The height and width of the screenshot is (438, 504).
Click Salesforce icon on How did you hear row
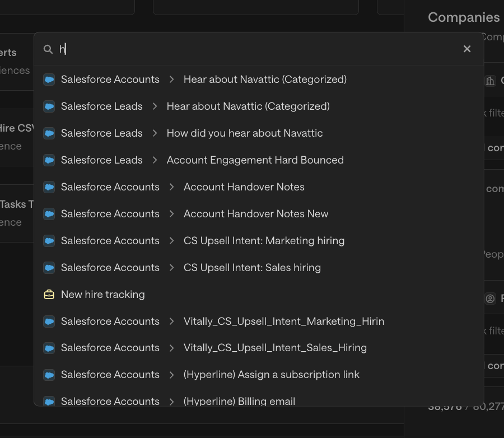[49, 133]
